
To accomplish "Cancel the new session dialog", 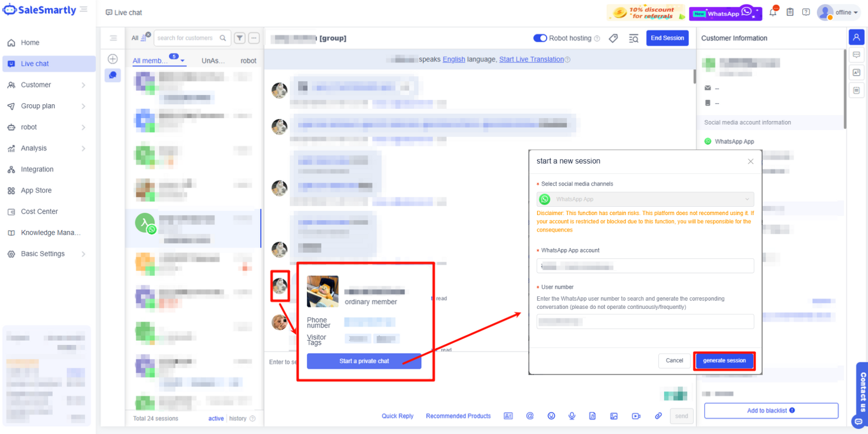I will click(x=674, y=360).
